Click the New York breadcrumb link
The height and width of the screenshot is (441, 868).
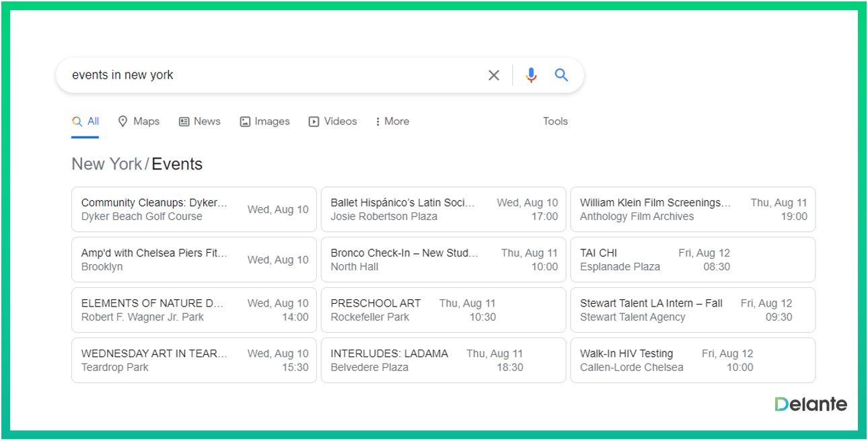[106, 164]
